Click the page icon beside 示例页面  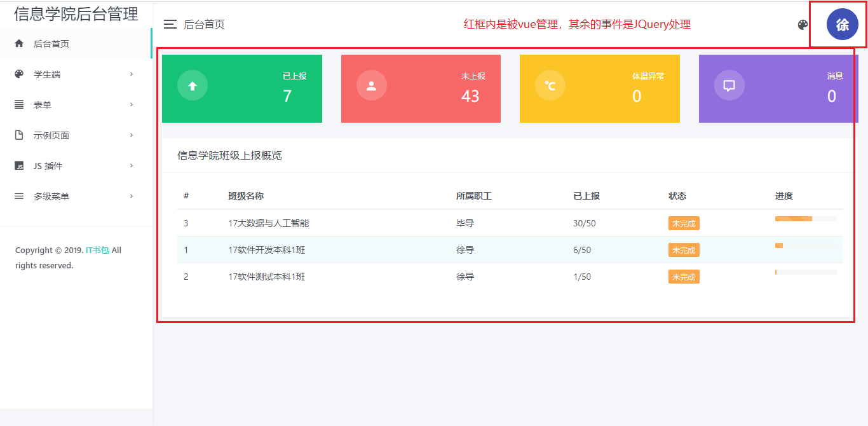19,135
